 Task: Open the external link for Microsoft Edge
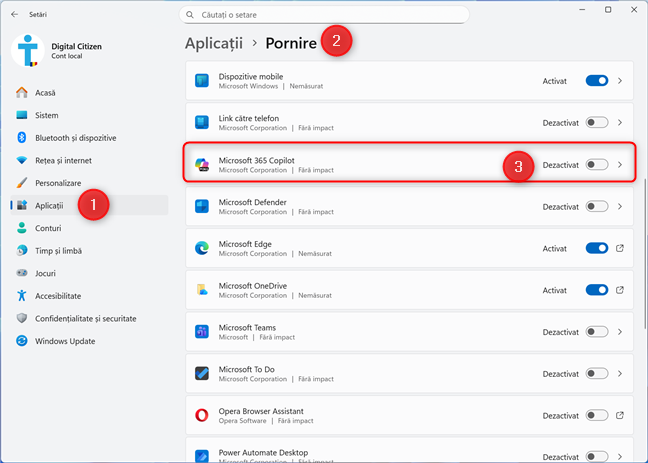(619, 248)
